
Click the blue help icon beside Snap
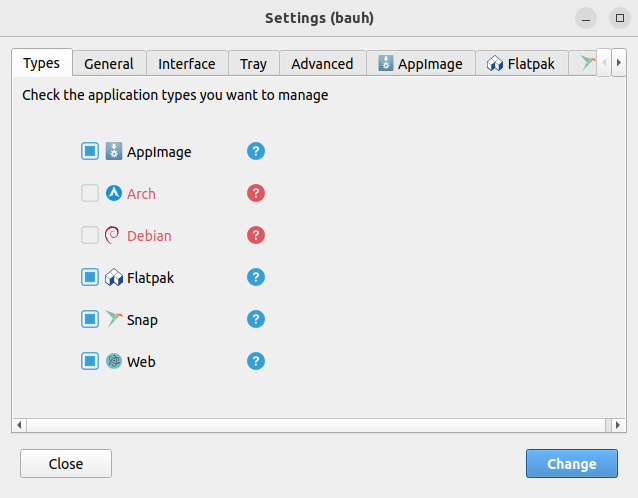coord(256,319)
